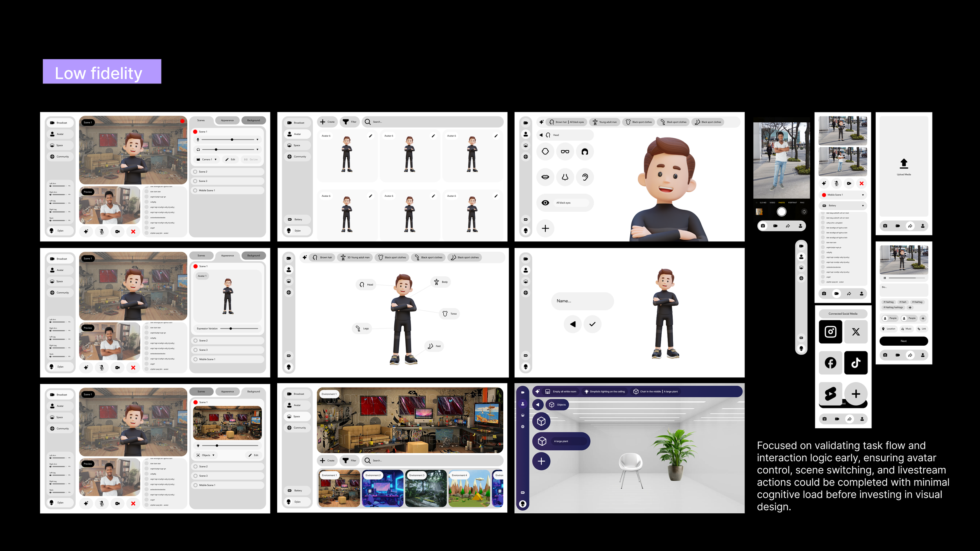Select the glasses icon in head editor
980x551 pixels.
point(565,152)
